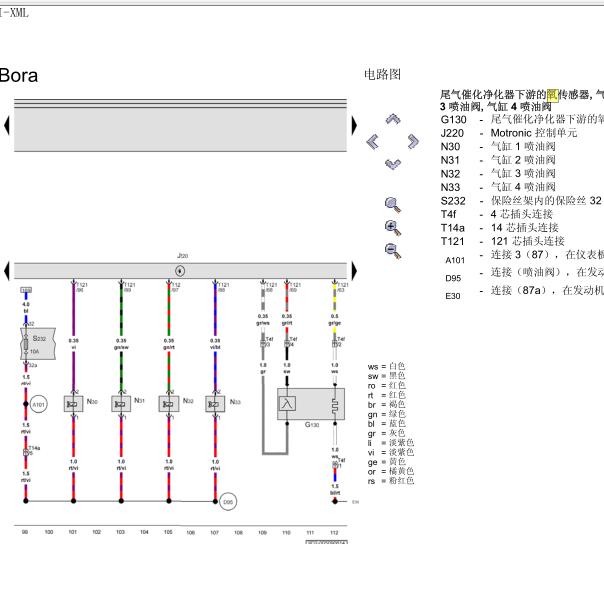Click the 10A fuse rating label
The width and height of the screenshot is (604, 608).
tap(35, 352)
